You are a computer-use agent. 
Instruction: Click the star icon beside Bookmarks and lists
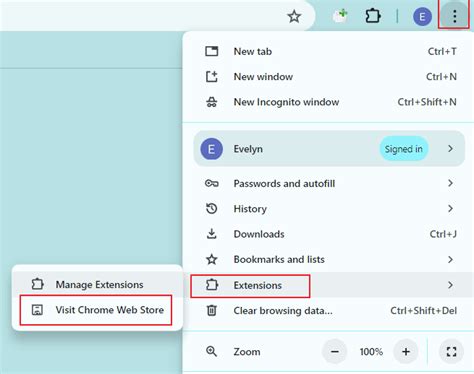212,259
